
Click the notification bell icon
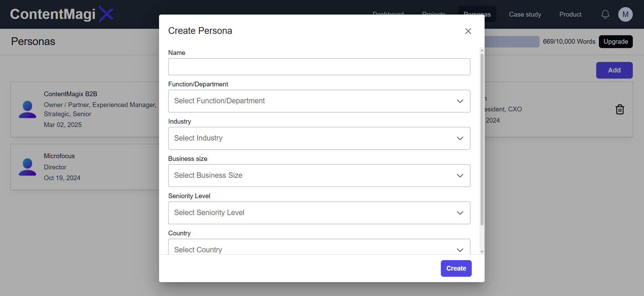(605, 14)
